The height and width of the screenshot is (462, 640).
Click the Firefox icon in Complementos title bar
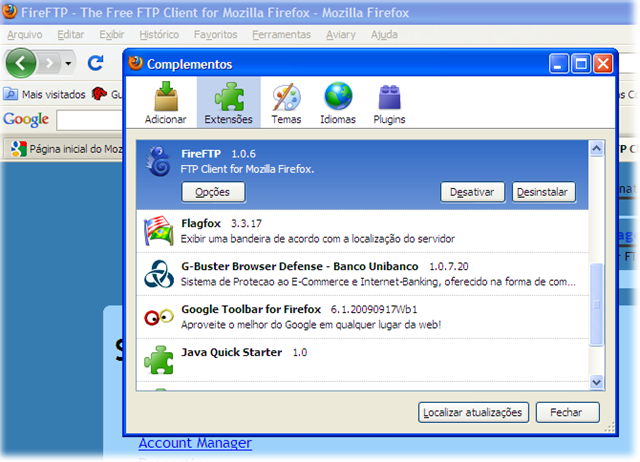(x=135, y=63)
